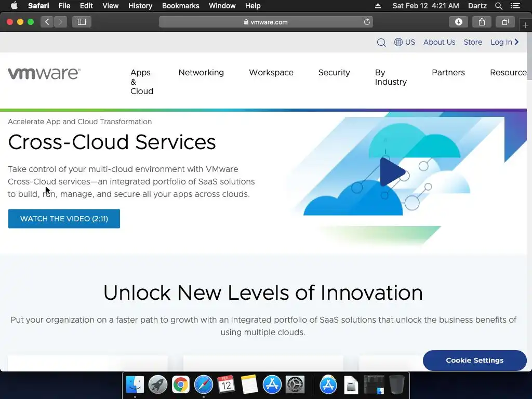Click 'Accelerate App and Cloud Transformation' text
532x399 pixels.
point(79,122)
